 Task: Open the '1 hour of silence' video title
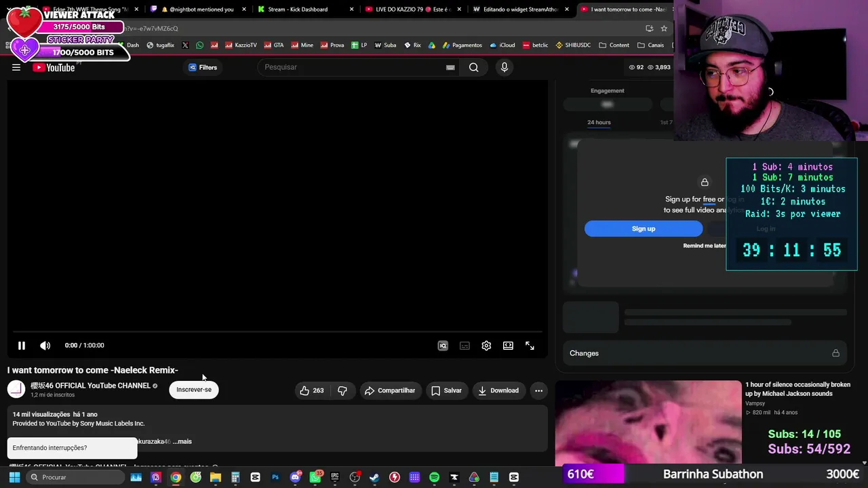click(797, 389)
